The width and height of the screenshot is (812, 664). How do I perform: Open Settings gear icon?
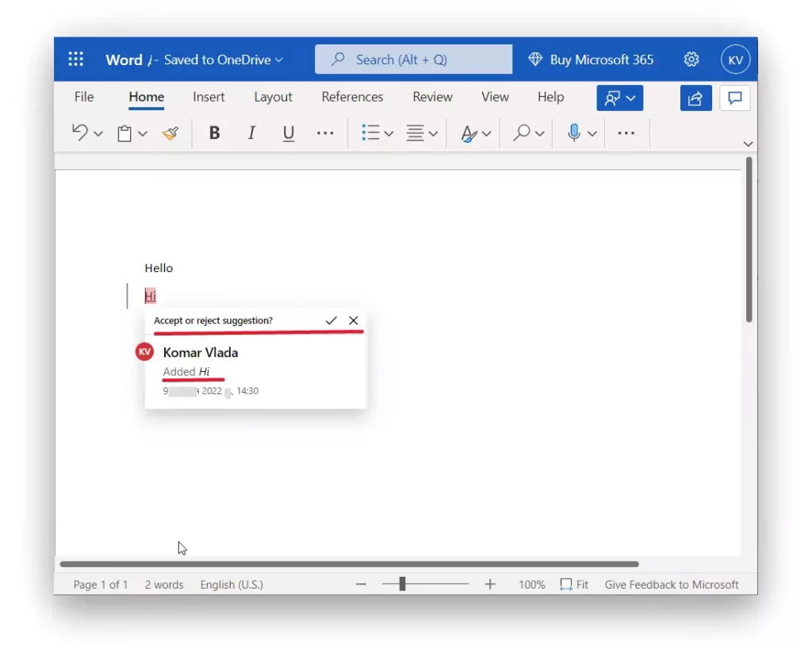691,59
